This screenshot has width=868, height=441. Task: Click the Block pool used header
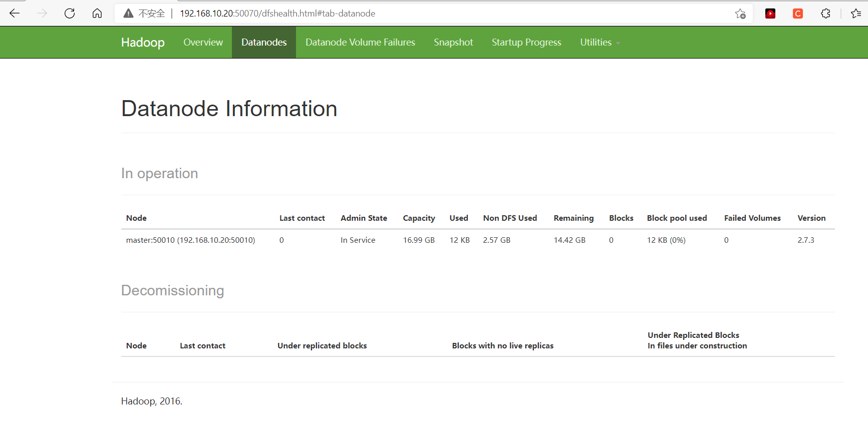(x=677, y=218)
